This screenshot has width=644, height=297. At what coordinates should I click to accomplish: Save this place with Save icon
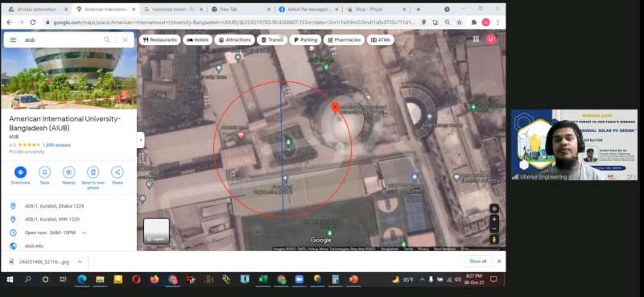click(x=45, y=172)
